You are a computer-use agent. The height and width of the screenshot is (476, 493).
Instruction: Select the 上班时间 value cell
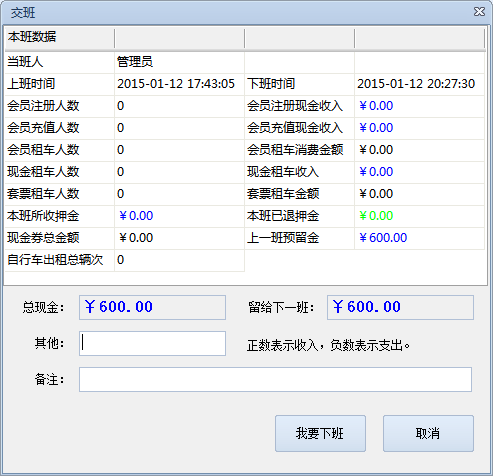(179, 84)
